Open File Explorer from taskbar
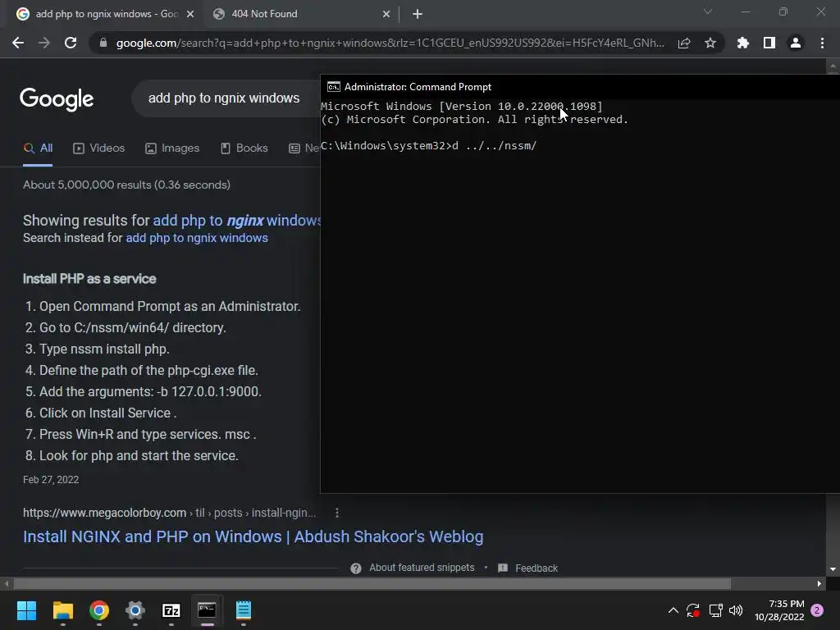Image resolution: width=840 pixels, height=630 pixels. [62, 610]
